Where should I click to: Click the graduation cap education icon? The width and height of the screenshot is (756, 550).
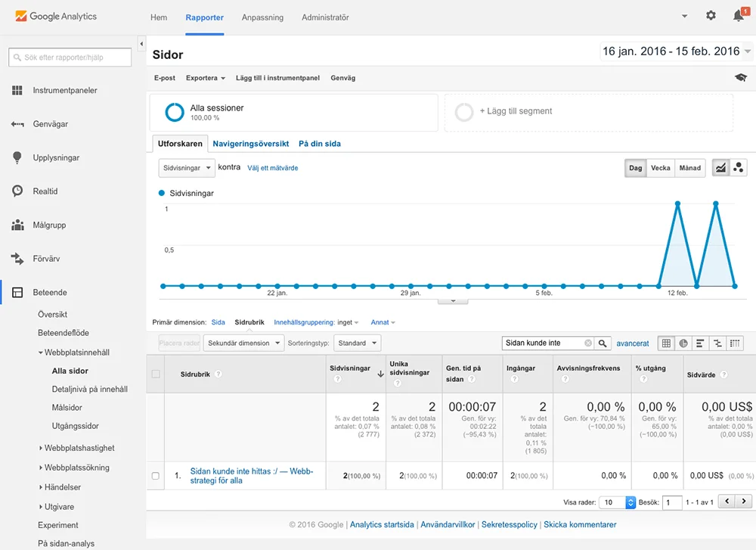coord(741,78)
